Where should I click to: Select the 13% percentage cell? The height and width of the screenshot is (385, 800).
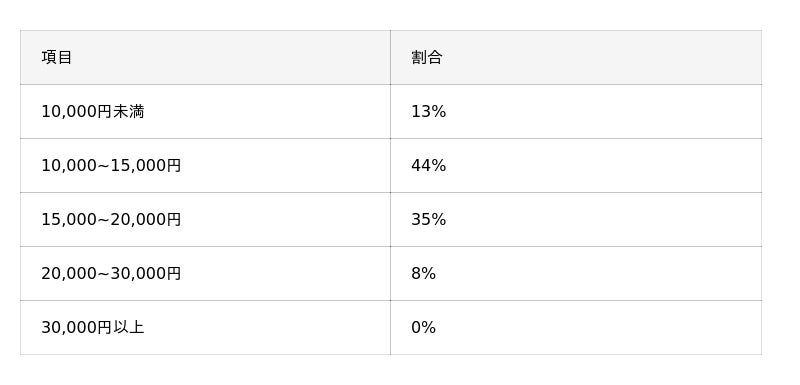[576, 111]
